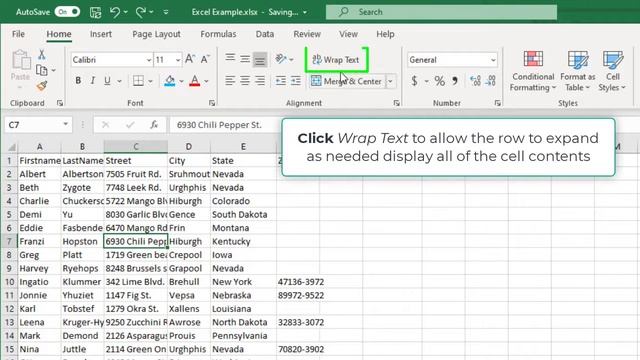
Task: Toggle the Bottom Align icon
Action: click(x=260, y=60)
